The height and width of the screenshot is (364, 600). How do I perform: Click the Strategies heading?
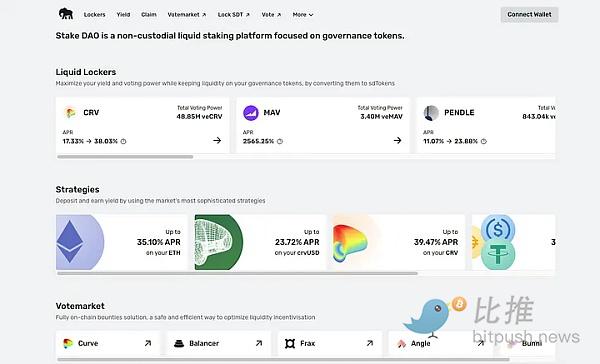[77, 189]
